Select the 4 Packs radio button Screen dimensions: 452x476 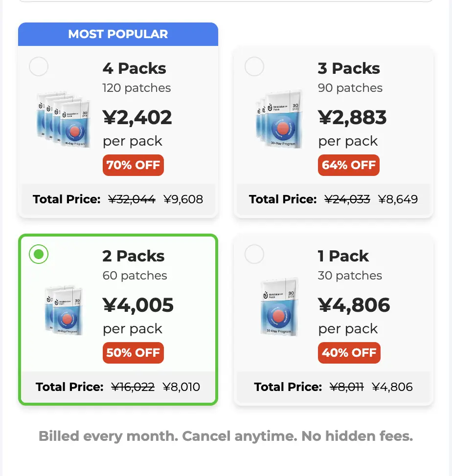tap(39, 66)
